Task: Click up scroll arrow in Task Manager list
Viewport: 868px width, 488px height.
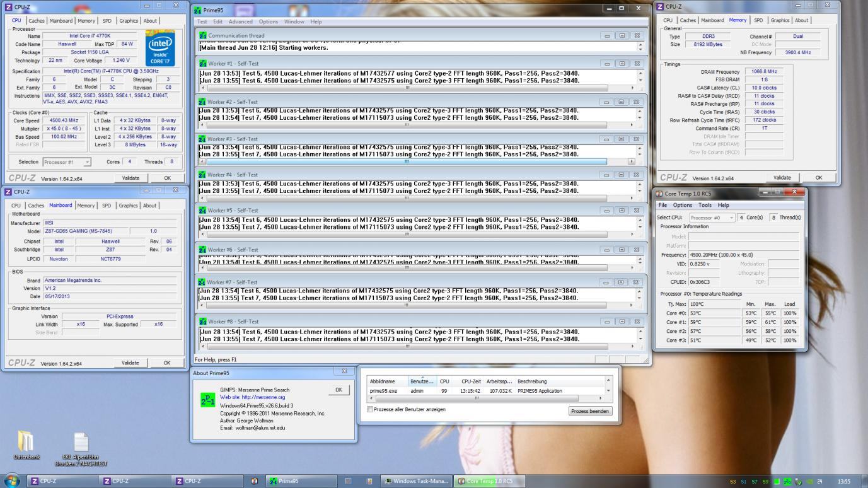Action: tap(608, 381)
